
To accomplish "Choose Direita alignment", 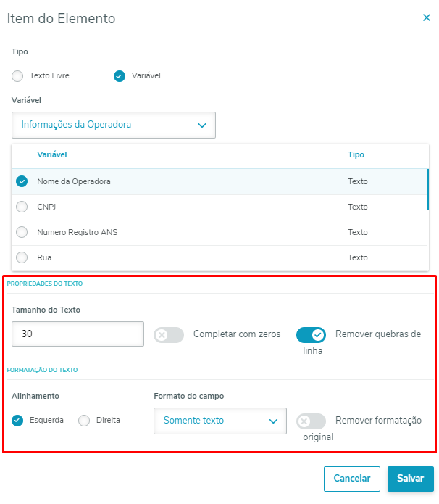I will [x=84, y=421].
